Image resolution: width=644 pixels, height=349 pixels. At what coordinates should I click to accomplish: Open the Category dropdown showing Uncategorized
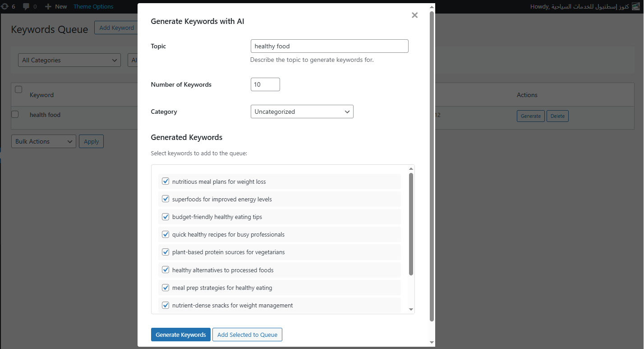coord(302,112)
